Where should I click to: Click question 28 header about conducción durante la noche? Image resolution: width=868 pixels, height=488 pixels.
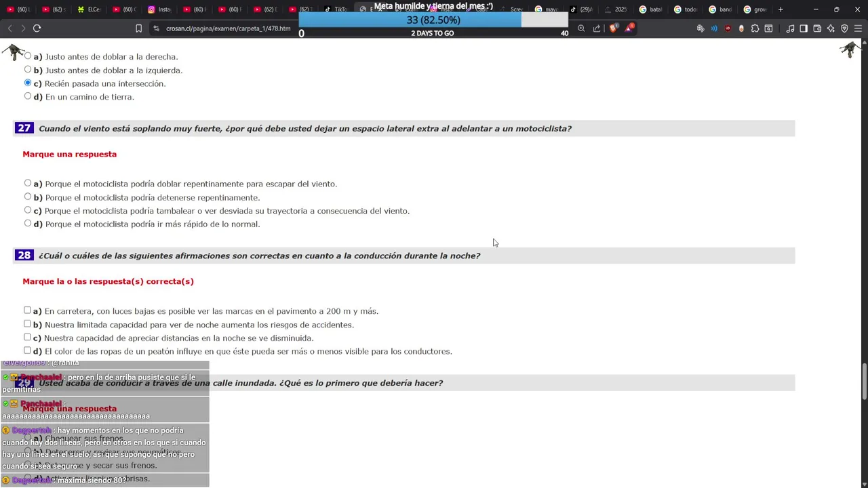(x=259, y=256)
